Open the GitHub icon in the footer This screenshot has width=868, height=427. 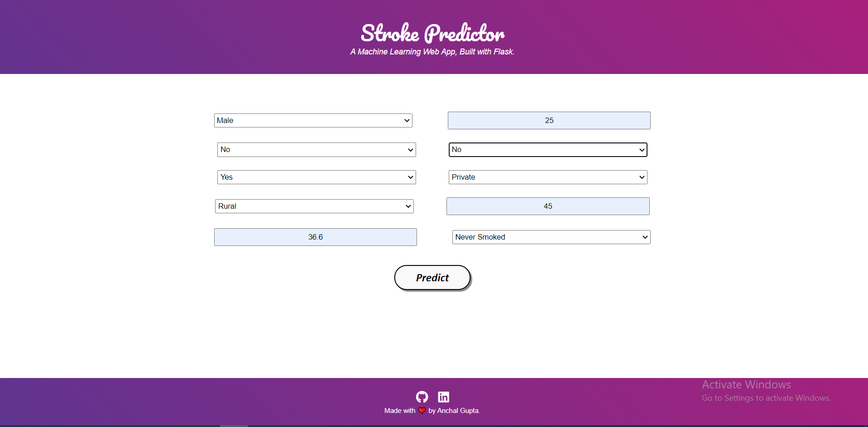tap(422, 397)
